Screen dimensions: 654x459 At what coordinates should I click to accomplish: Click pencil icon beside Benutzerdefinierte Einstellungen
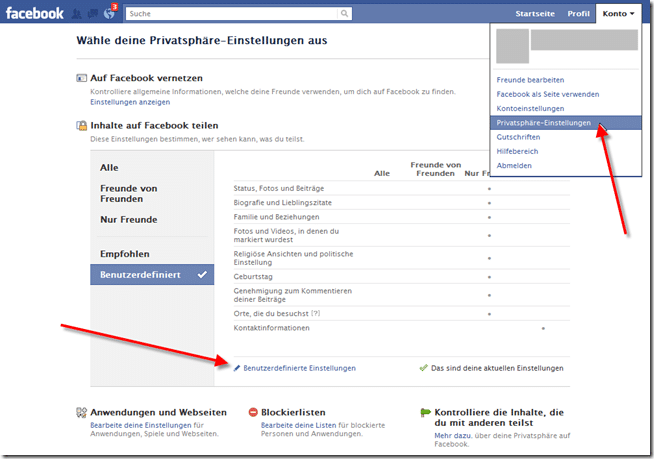(237, 368)
